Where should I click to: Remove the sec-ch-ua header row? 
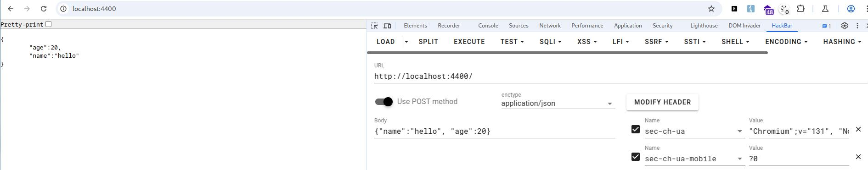(858, 129)
